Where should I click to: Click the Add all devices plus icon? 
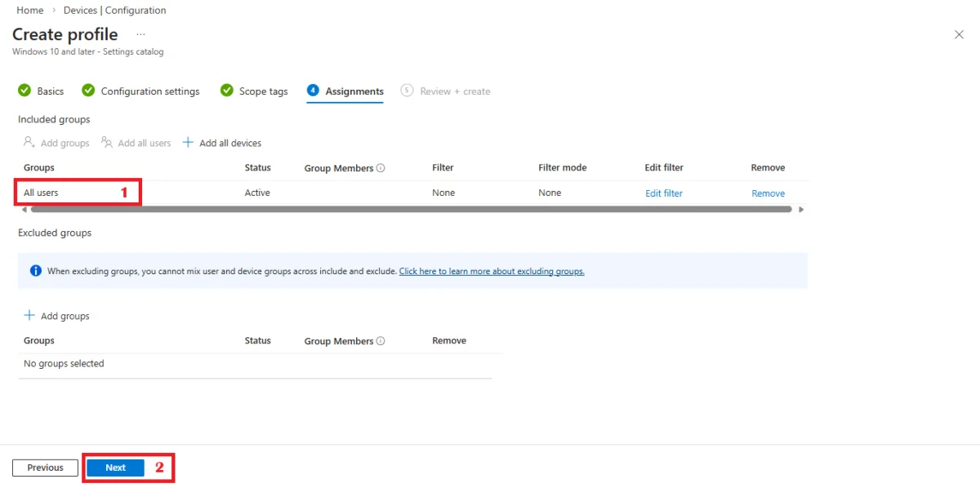188,143
